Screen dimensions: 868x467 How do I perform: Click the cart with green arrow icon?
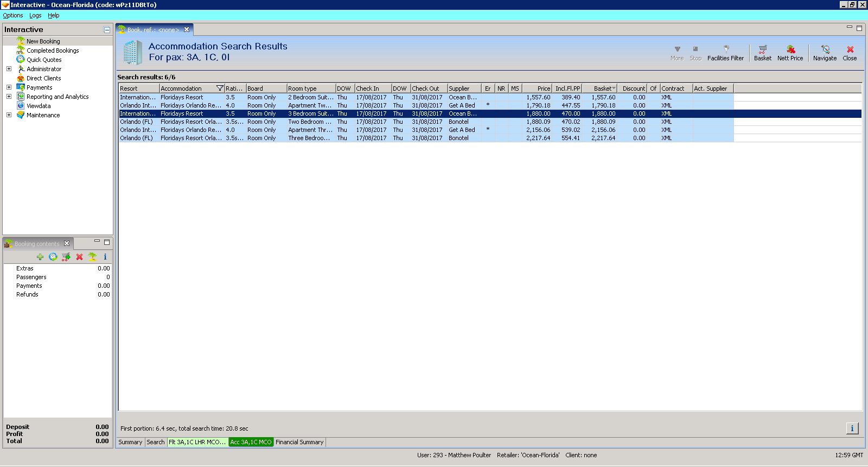[x=66, y=257]
